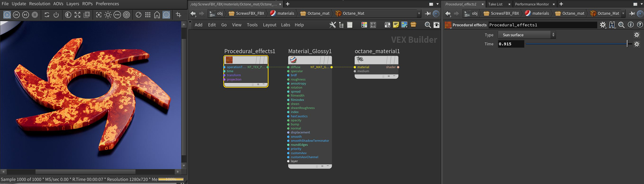Expand the network editor path dropdown arrow
This screenshot has width=644, height=184.
419,13
